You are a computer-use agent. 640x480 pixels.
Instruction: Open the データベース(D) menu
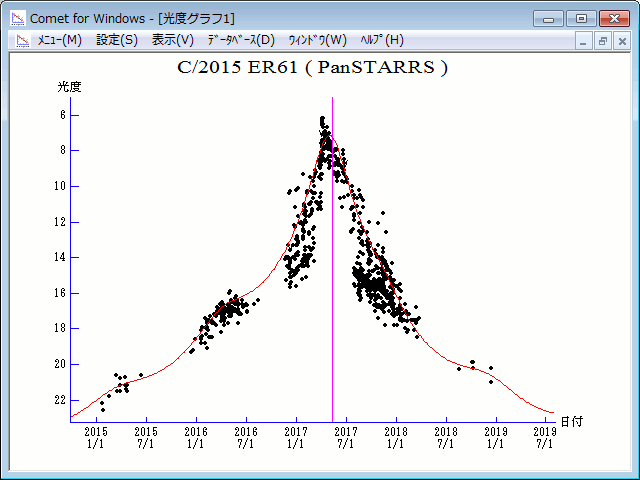(241, 40)
